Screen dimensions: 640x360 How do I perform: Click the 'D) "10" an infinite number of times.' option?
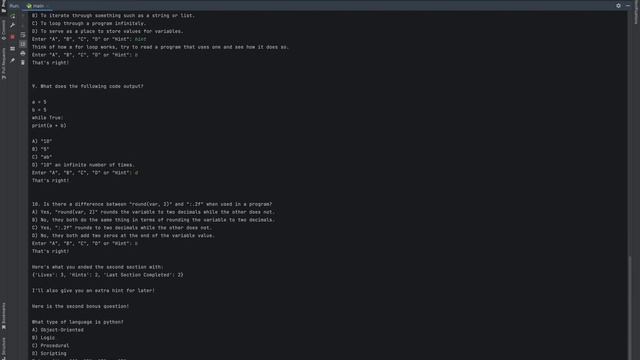pos(83,165)
